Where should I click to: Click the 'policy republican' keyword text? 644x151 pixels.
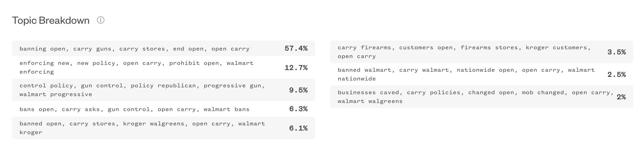[x=164, y=85]
